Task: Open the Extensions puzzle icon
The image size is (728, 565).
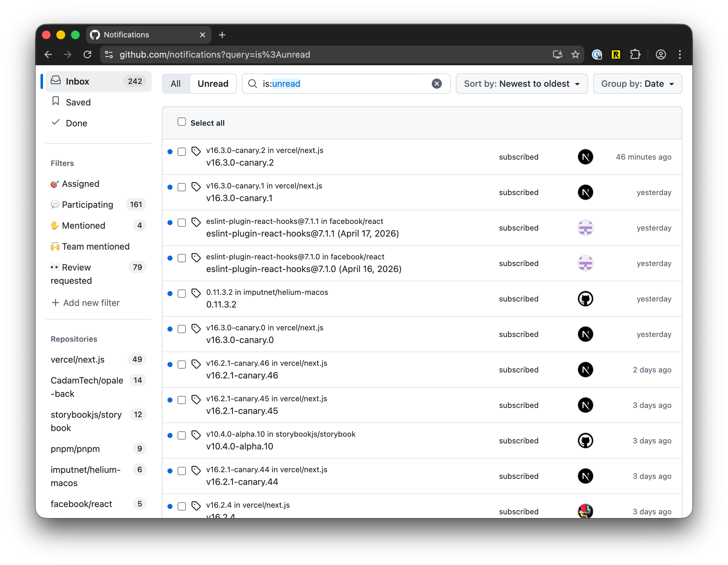Action: point(635,54)
